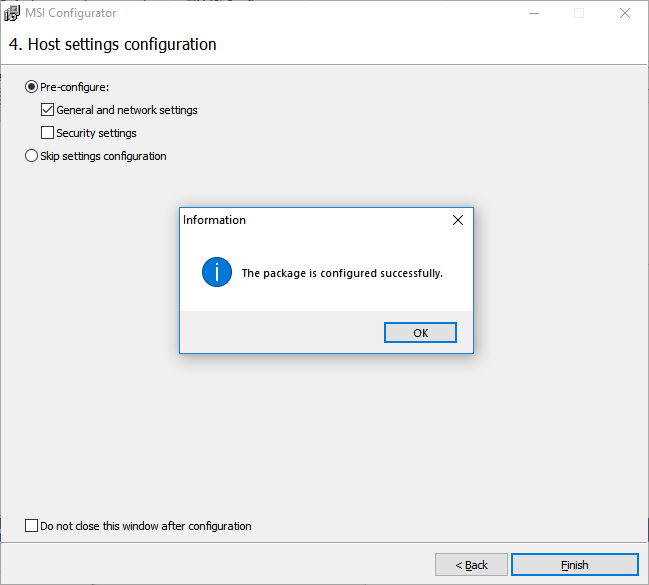Click the Information dialog title bar
Image resolution: width=649 pixels, height=585 pixels.
pyautogui.click(x=315, y=220)
